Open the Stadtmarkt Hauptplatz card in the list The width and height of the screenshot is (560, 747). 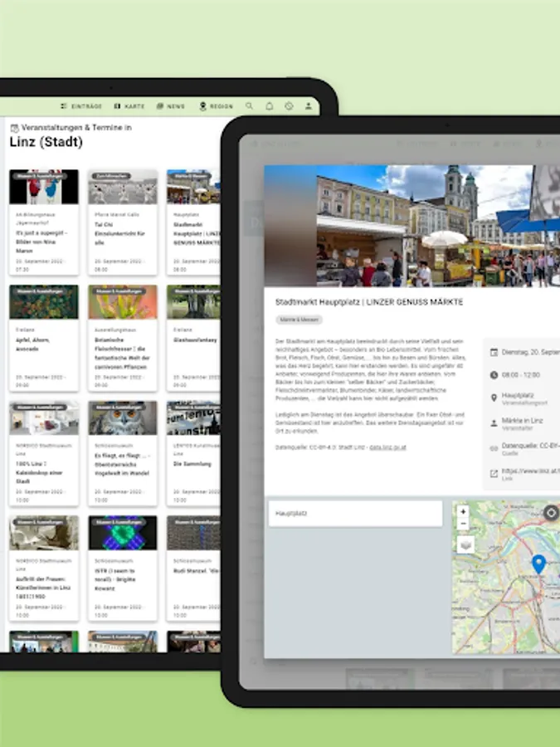coord(193,222)
